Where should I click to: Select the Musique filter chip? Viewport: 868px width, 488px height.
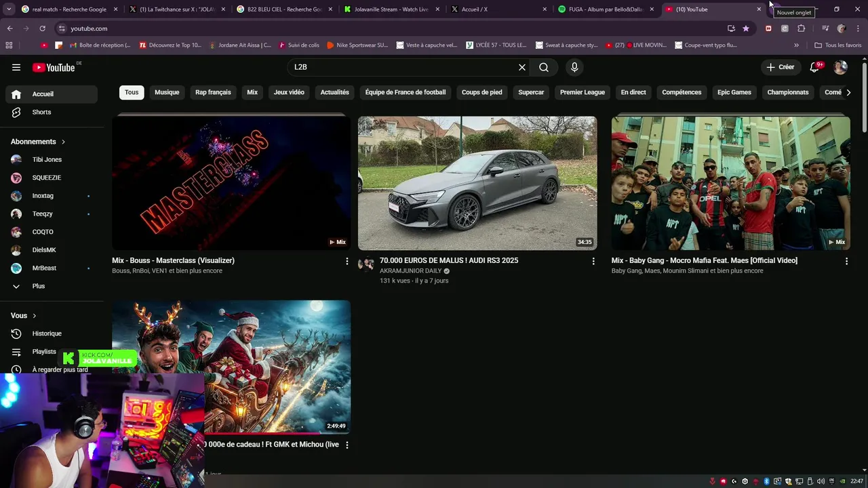[x=167, y=92]
